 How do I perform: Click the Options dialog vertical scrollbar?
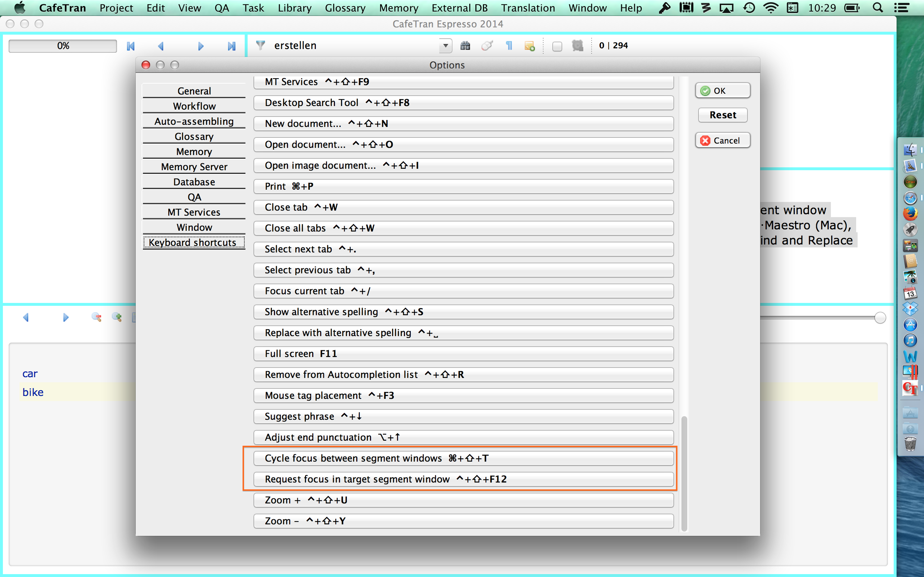tap(684, 472)
